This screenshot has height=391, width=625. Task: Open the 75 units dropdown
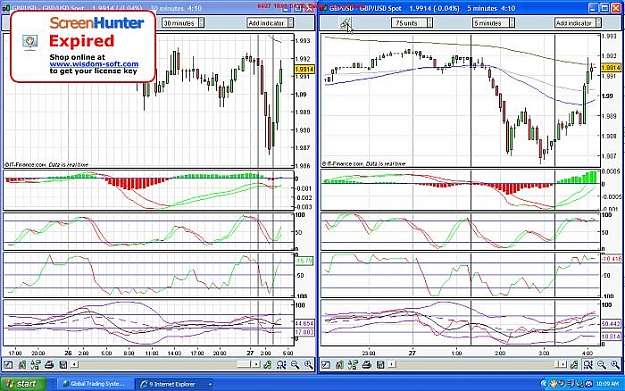click(x=412, y=23)
